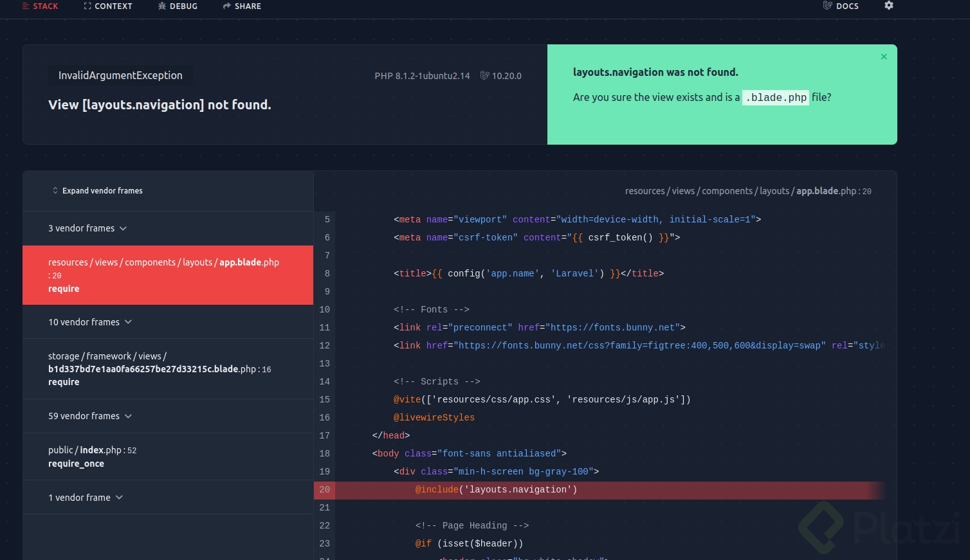Switch to the Debug tab
970x560 pixels.
[x=183, y=6]
